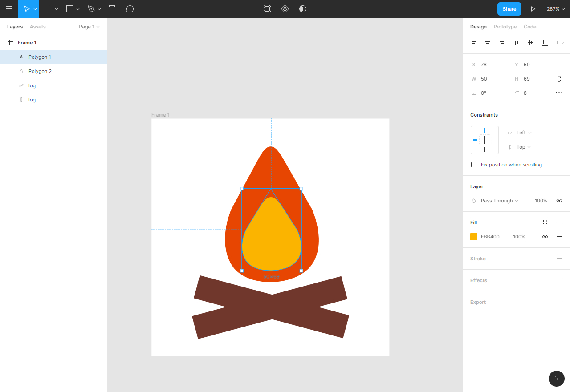Expand the Pass Through blend mode dropdown
The width and height of the screenshot is (570, 392).
pos(499,201)
